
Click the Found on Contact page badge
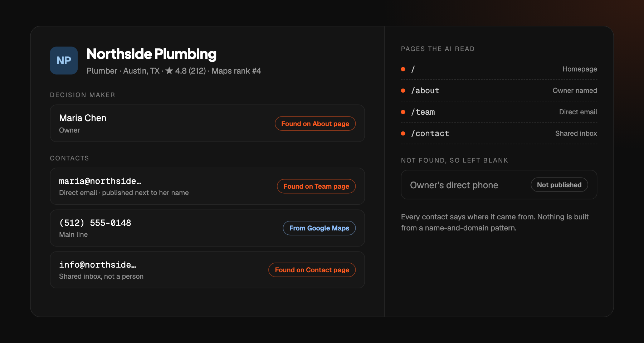point(312,270)
